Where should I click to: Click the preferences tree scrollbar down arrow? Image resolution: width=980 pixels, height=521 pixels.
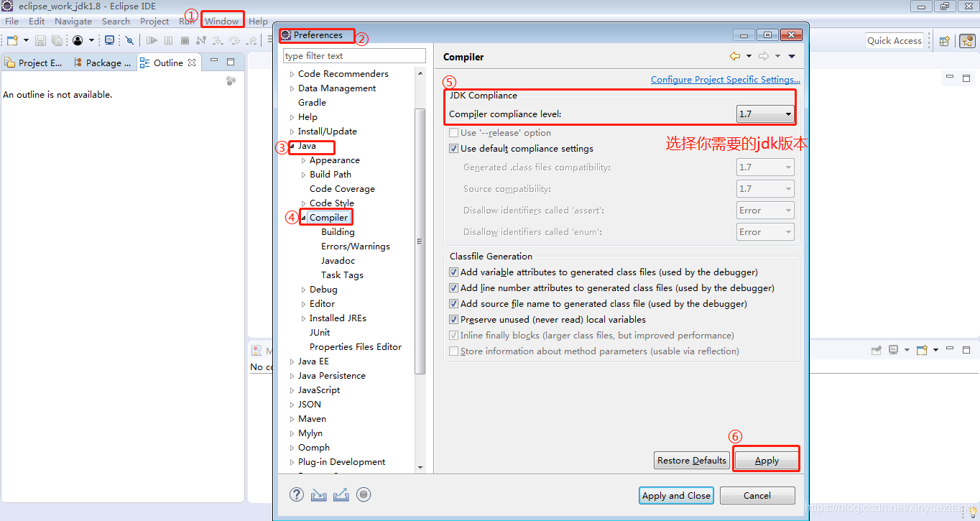pos(420,467)
